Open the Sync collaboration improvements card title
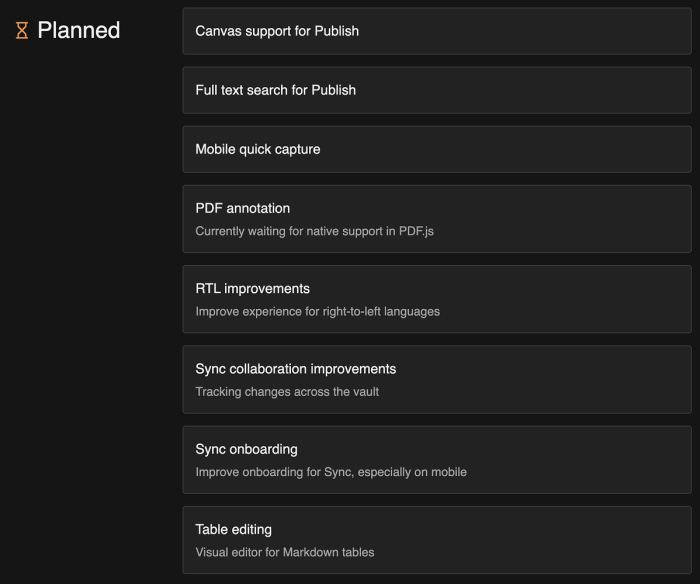The width and height of the screenshot is (700, 584). pyautogui.click(x=296, y=369)
